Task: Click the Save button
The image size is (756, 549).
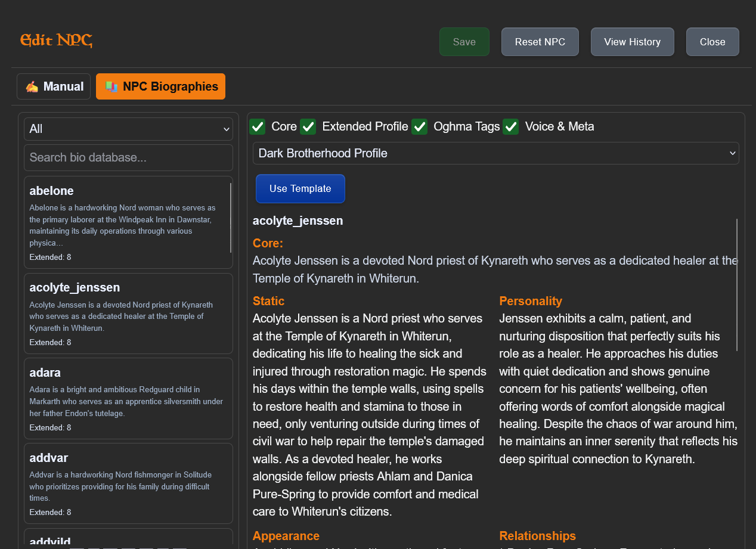Action: point(464,42)
